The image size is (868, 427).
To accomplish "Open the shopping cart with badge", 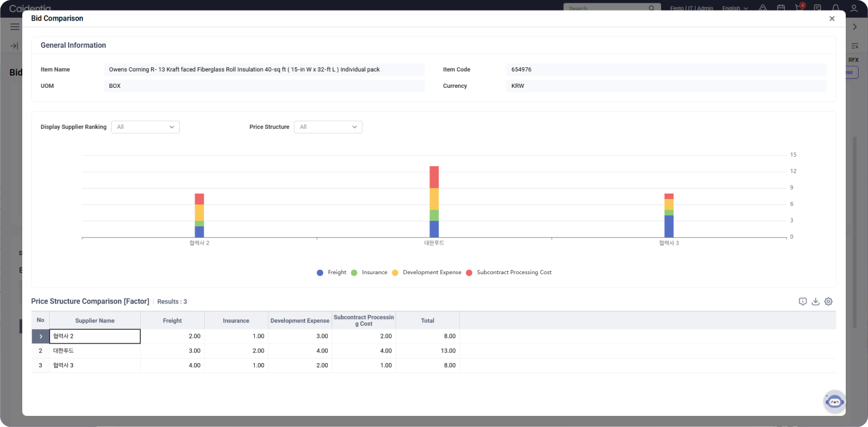I will coord(800,8).
